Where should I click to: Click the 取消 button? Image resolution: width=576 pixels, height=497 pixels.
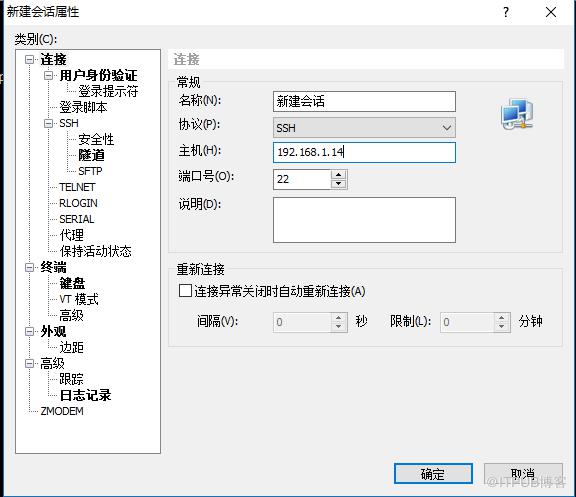523,474
